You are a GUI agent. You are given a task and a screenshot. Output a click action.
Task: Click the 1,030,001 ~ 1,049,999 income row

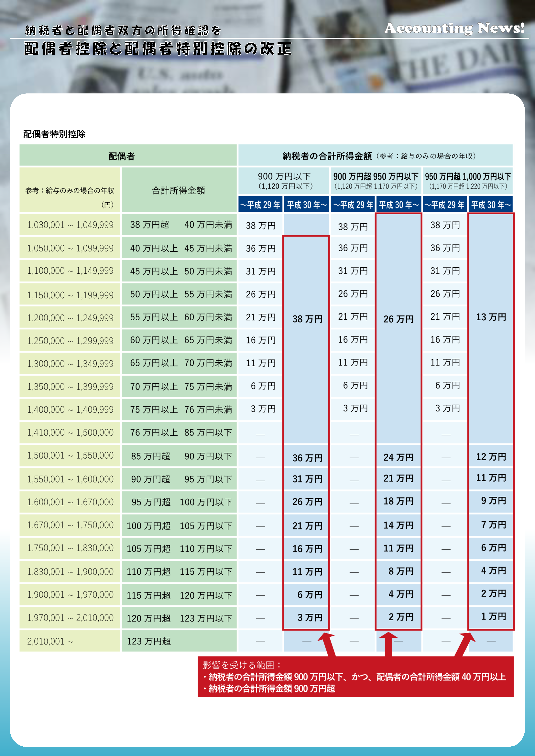point(70,225)
